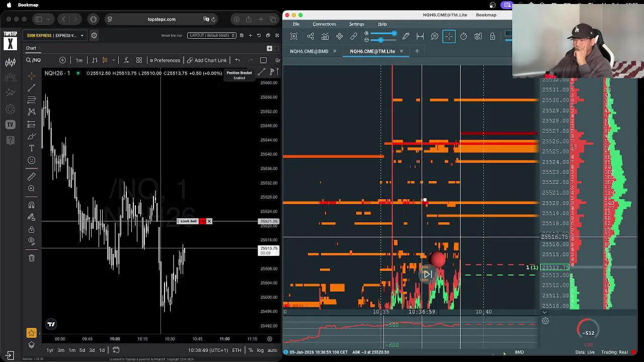The height and width of the screenshot is (362, 644).
Task: Click the Bookmap padlock icon
Action: pos(493,36)
